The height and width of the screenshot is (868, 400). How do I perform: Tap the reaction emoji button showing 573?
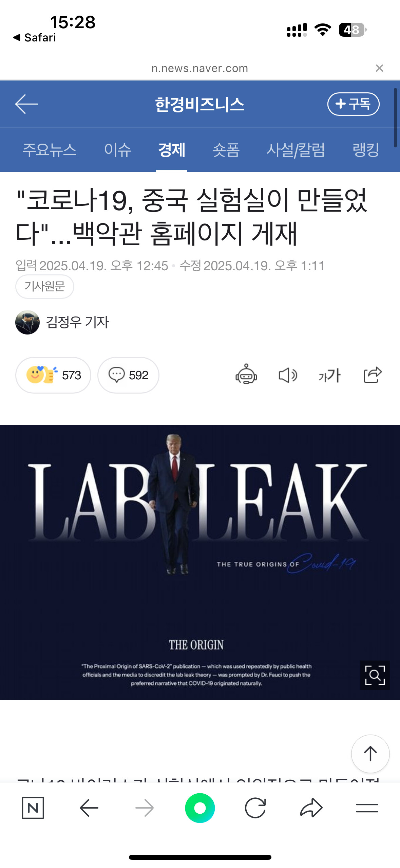(53, 375)
